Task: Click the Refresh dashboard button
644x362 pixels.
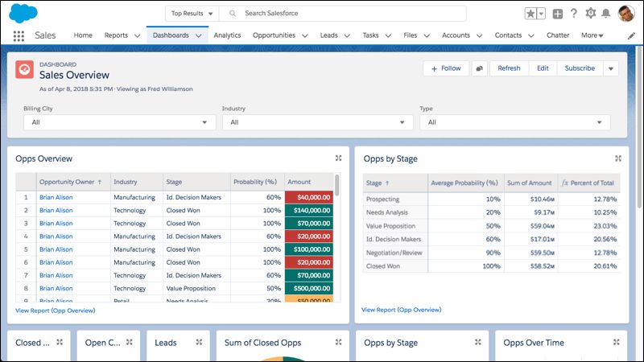Action: point(509,68)
